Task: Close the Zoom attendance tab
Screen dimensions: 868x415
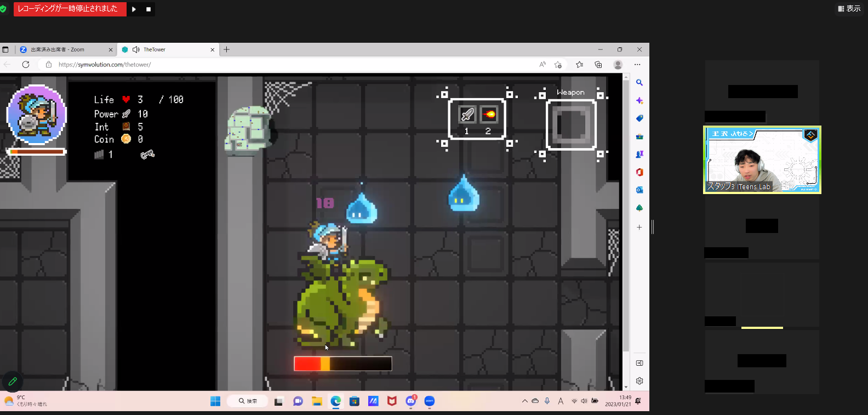Action: pos(111,50)
